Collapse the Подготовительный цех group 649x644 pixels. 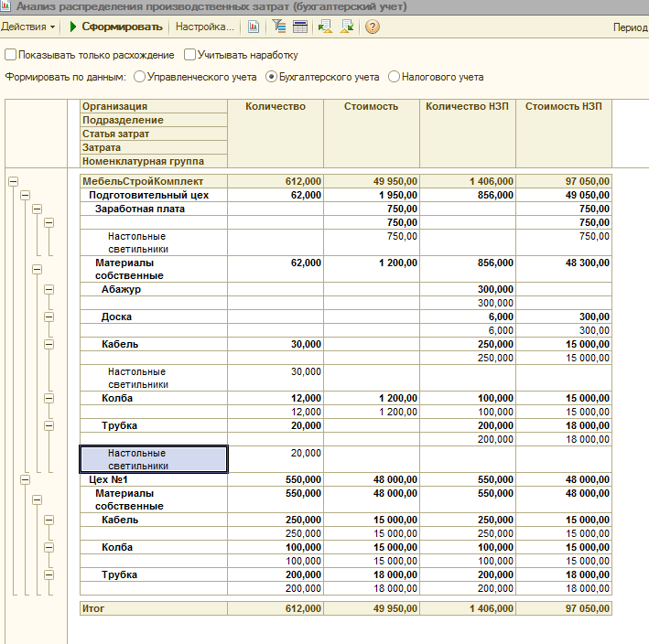pyautogui.click(x=26, y=195)
